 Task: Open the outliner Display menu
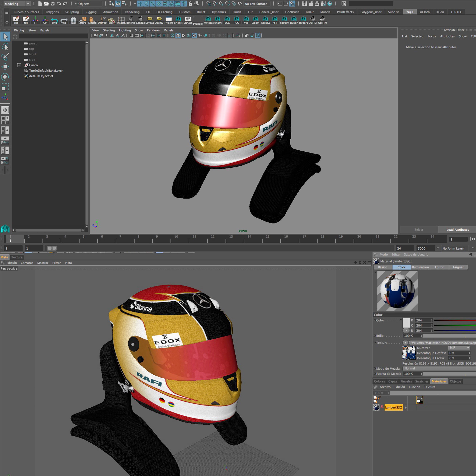[x=19, y=30]
